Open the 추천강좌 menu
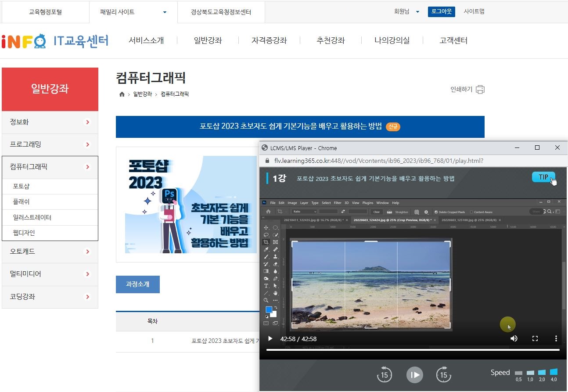 (331, 40)
